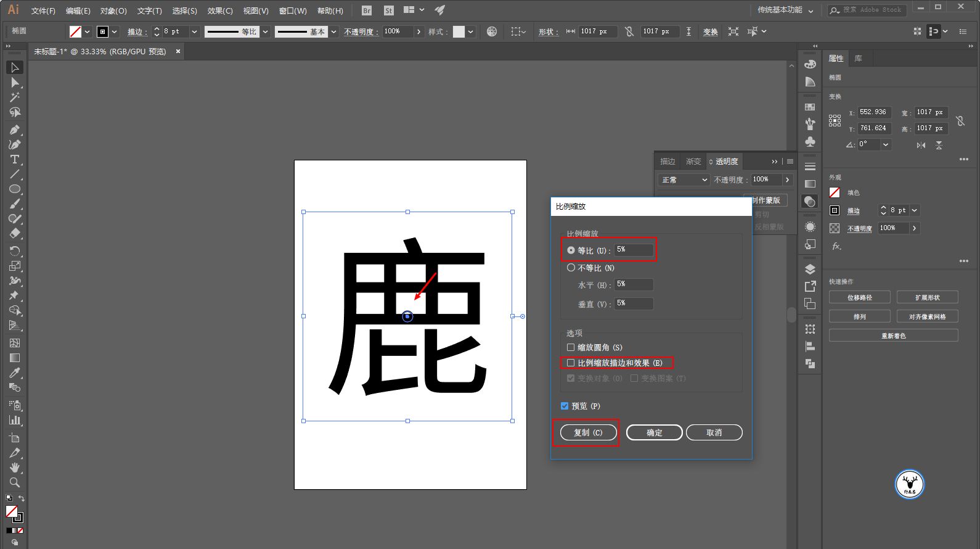Open the 对象(O) menu
The height and width of the screenshot is (549, 980).
pyautogui.click(x=113, y=10)
